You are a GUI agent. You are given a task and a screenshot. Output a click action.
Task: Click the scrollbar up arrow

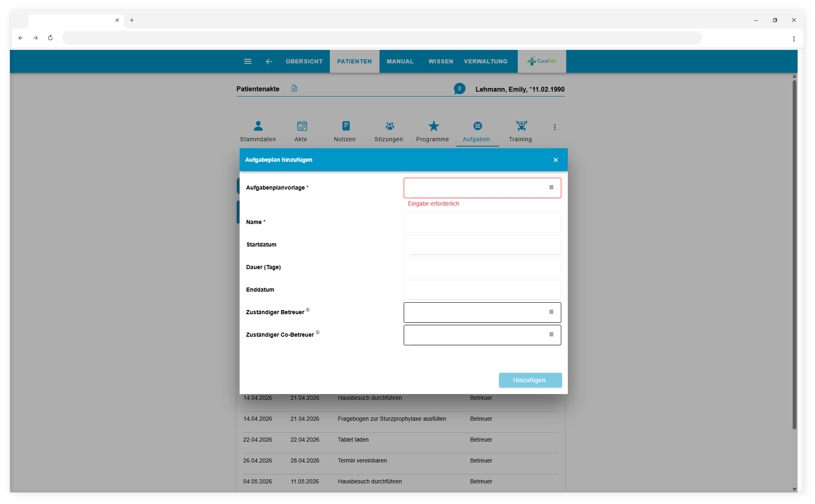pos(794,76)
